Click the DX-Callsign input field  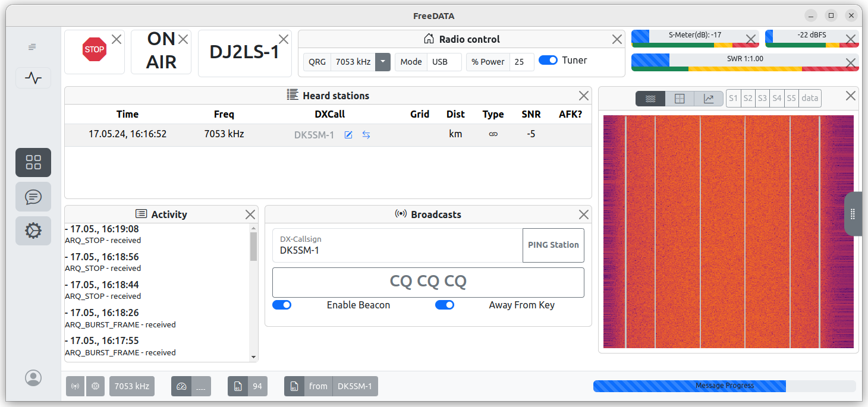[398, 245]
